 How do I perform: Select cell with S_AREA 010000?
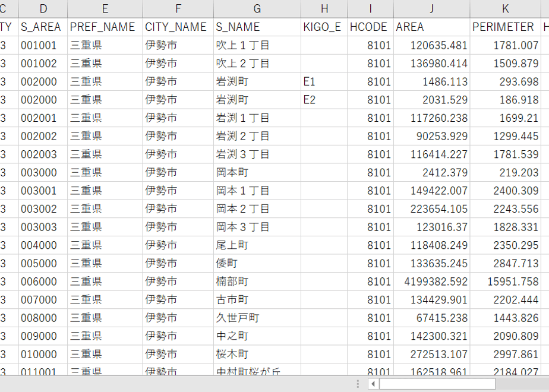click(43, 355)
